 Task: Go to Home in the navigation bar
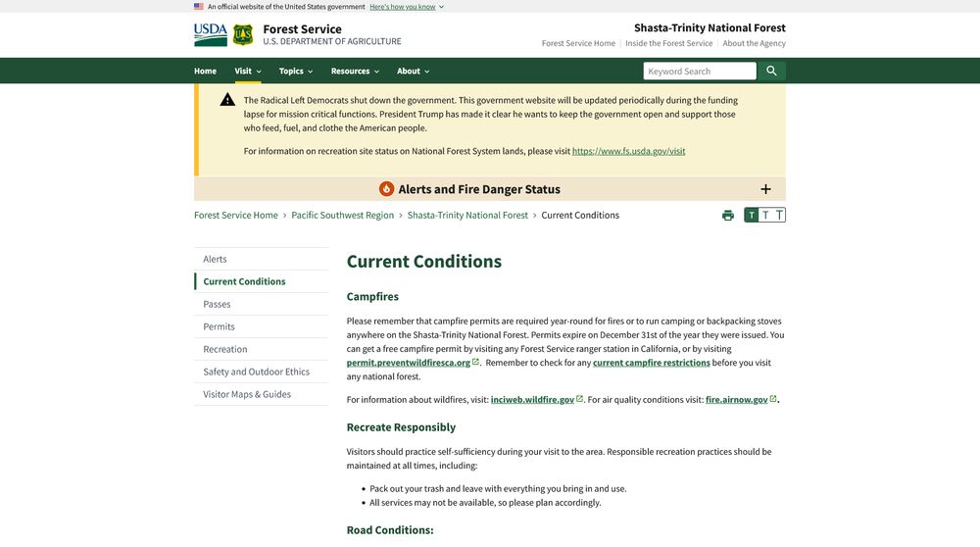click(205, 71)
